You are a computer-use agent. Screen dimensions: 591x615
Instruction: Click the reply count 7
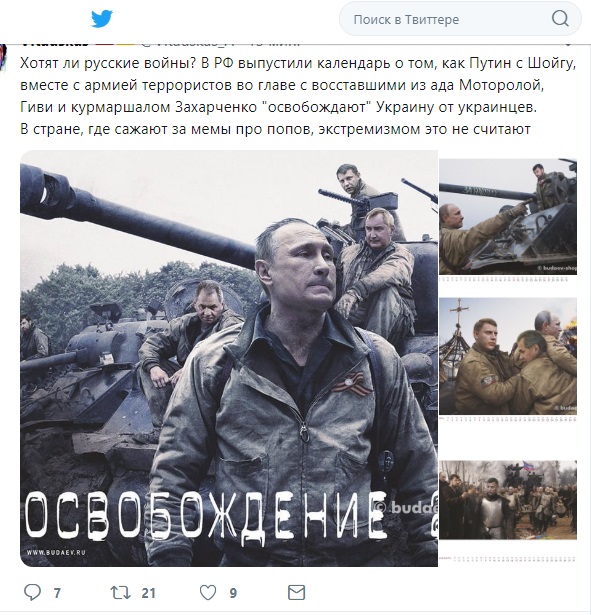pos(57,593)
